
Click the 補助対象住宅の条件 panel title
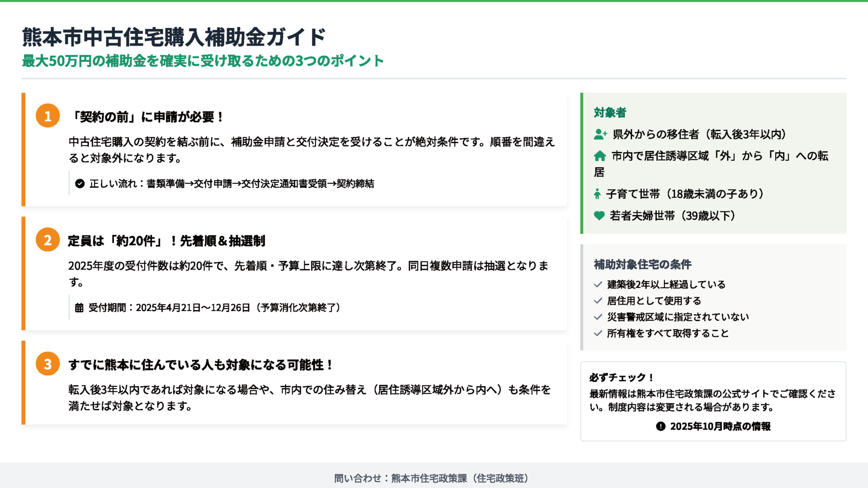pyautogui.click(x=642, y=264)
